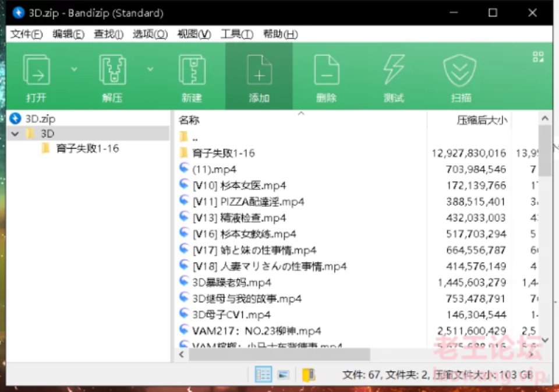This screenshot has height=392, width=559.
Task: Click the Bandizip icon beside 3D.zip in tree
Action: click(15, 118)
